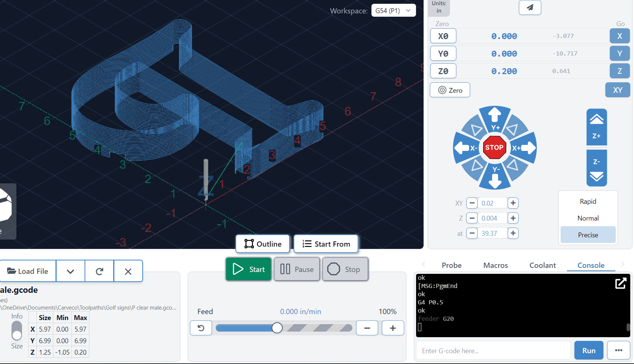Jog the machine in Y+ direction
This screenshot has height=364, width=634.
click(495, 119)
